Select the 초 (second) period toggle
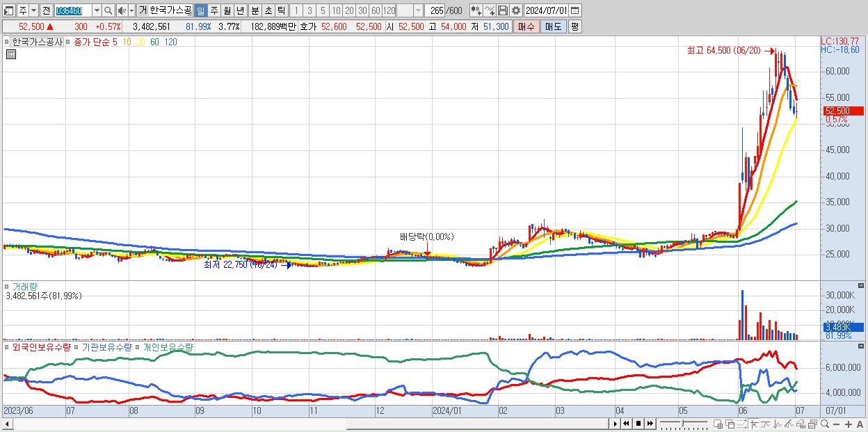Viewport: 868px width, 432px height. [268, 10]
